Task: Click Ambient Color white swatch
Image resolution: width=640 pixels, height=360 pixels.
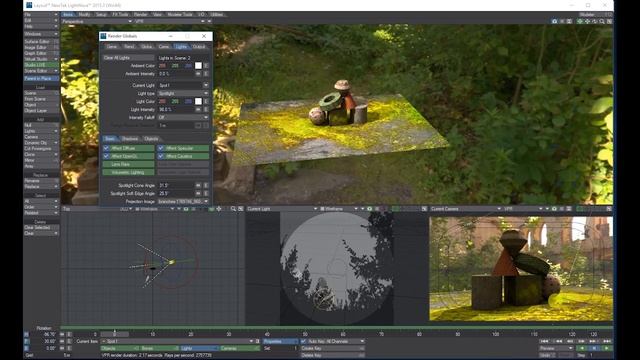Action: point(198,66)
